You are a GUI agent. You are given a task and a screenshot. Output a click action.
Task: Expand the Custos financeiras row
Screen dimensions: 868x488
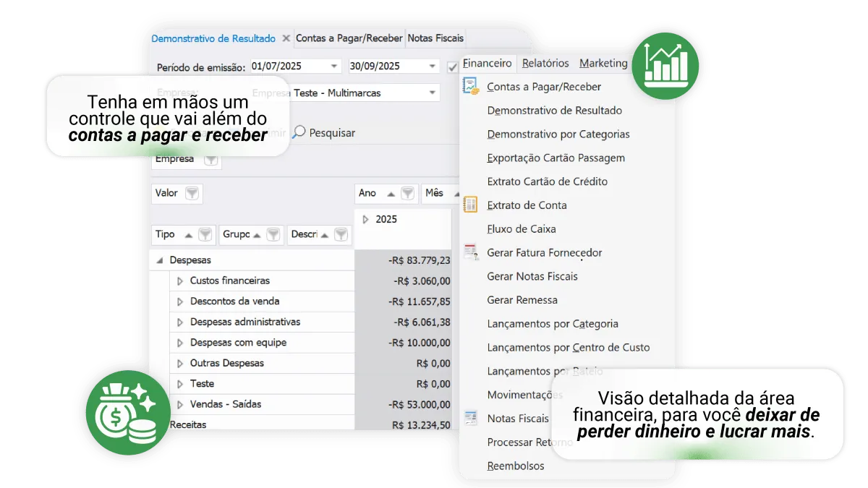click(x=180, y=281)
